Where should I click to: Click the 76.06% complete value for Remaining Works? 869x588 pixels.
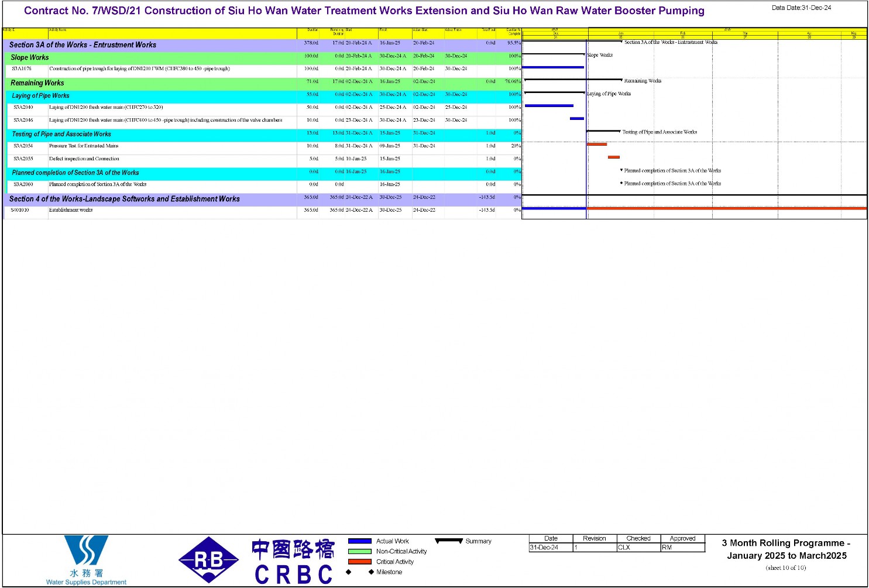(x=513, y=82)
